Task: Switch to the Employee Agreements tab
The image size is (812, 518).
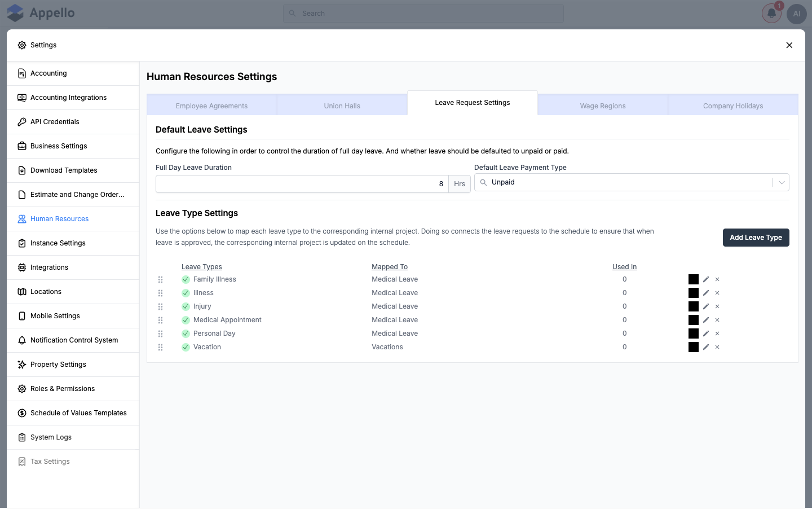Action: pyautogui.click(x=211, y=106)
